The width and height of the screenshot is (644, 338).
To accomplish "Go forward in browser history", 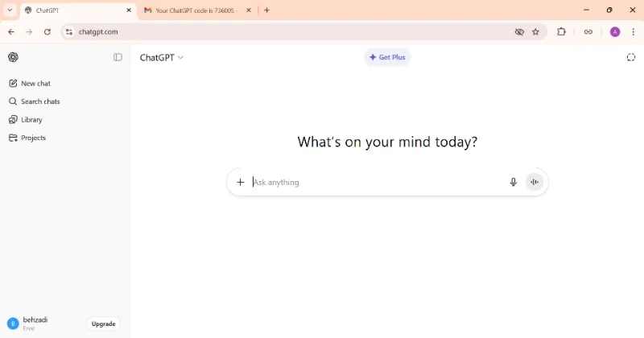I will 29,31.
